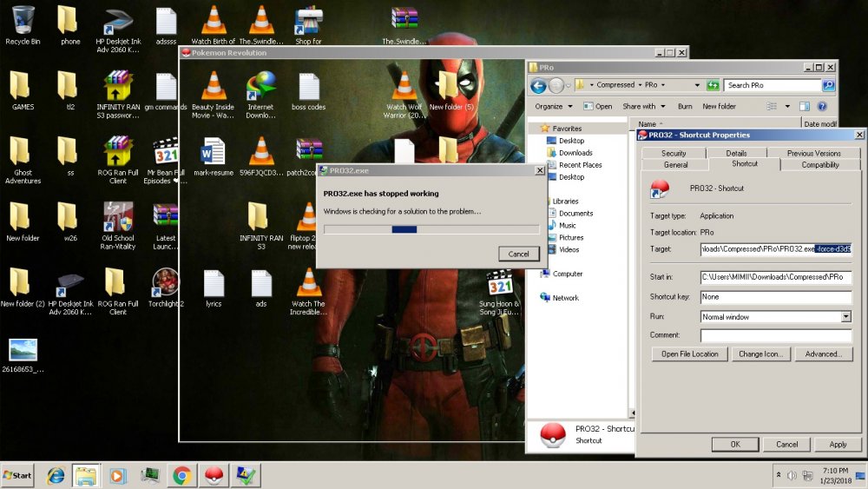Select the Torchlight 2 desktop shortcut

165,285
